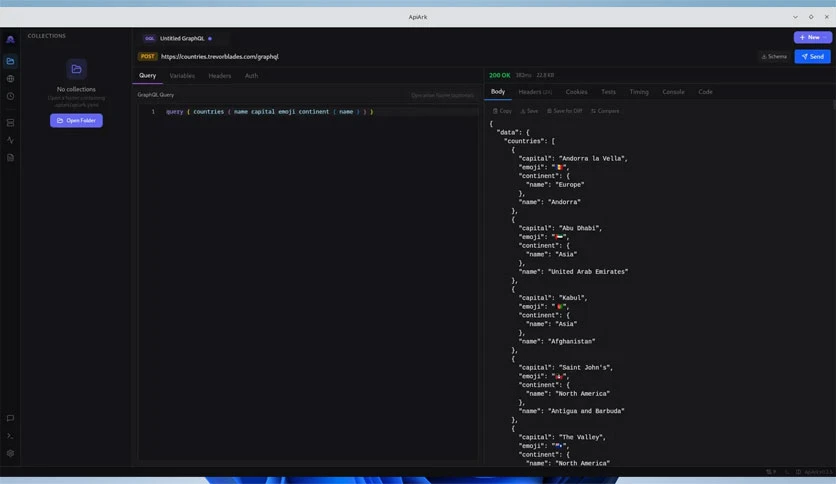Click "Saint John's" capital value
This screenshot has width=836, height=484.
point(585,368)
